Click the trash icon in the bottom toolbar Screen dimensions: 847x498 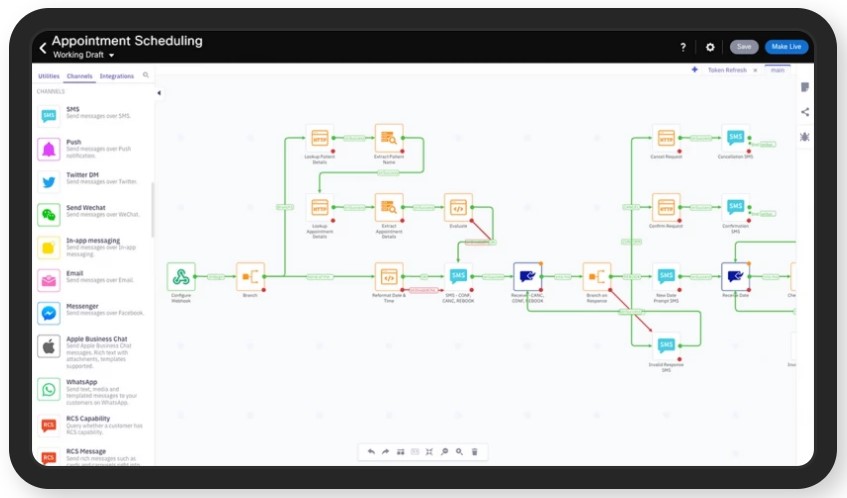tap(474, 452)
